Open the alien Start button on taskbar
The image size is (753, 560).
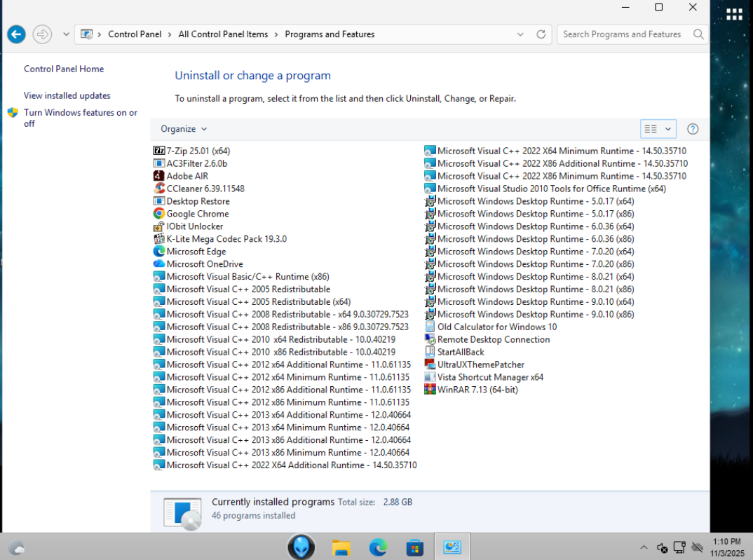(x=301, y=547)
